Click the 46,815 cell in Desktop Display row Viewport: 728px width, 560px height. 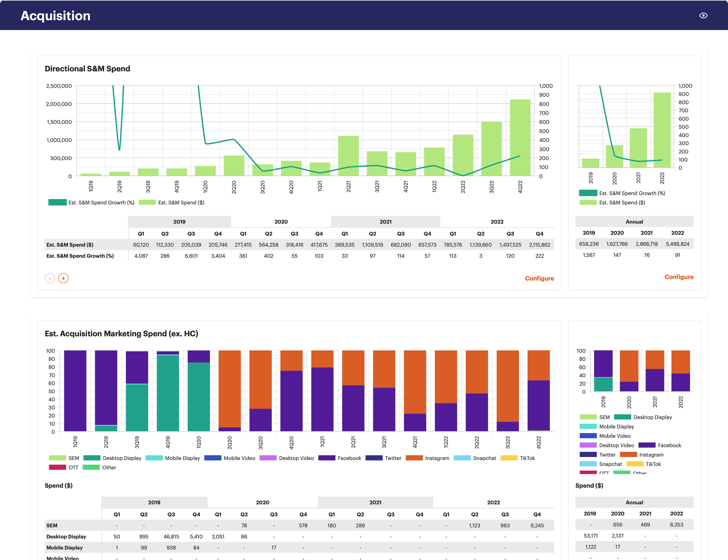click(x=171, y=537)
